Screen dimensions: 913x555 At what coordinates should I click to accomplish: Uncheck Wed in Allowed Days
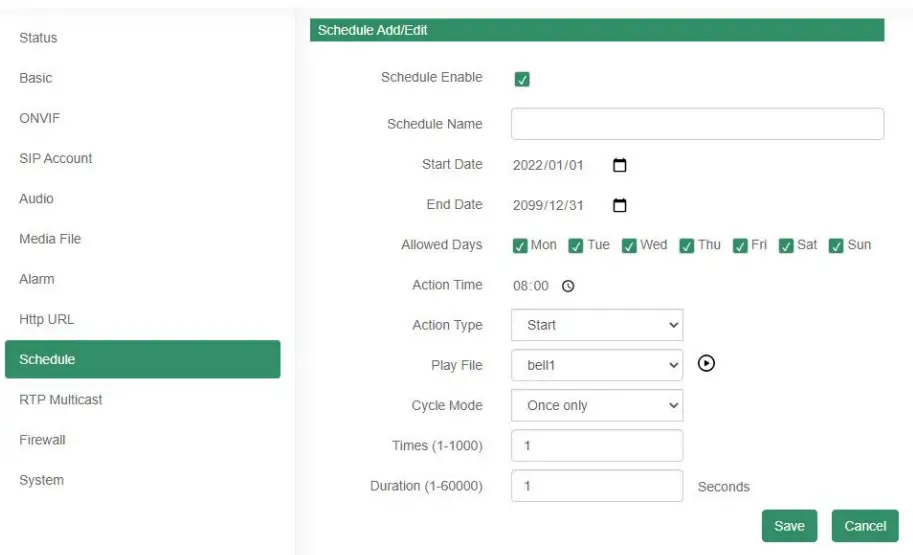(x=629, y=246)
